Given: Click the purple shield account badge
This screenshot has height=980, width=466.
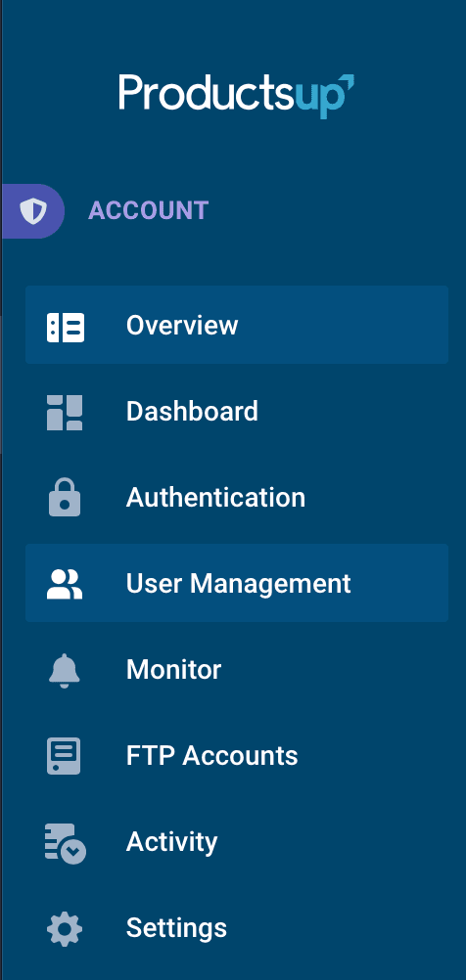Looking at the screenshot, I should click(33, 211).
